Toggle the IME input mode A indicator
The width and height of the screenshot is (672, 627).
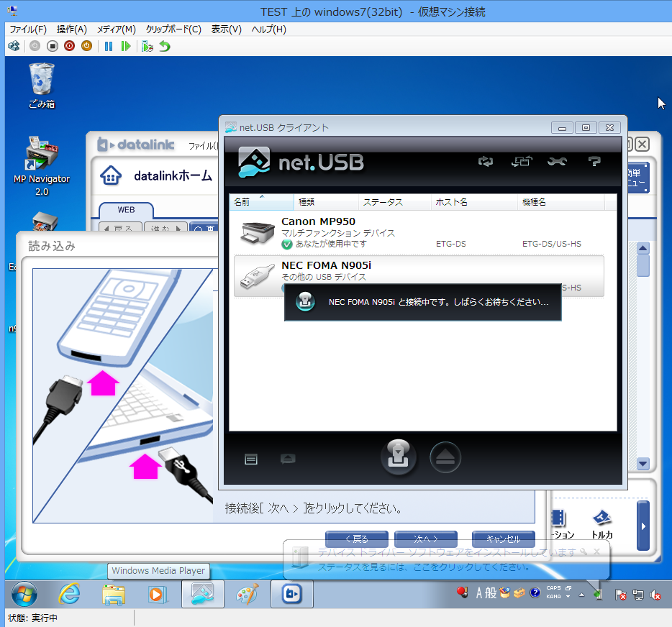click(x=478, y=592)
